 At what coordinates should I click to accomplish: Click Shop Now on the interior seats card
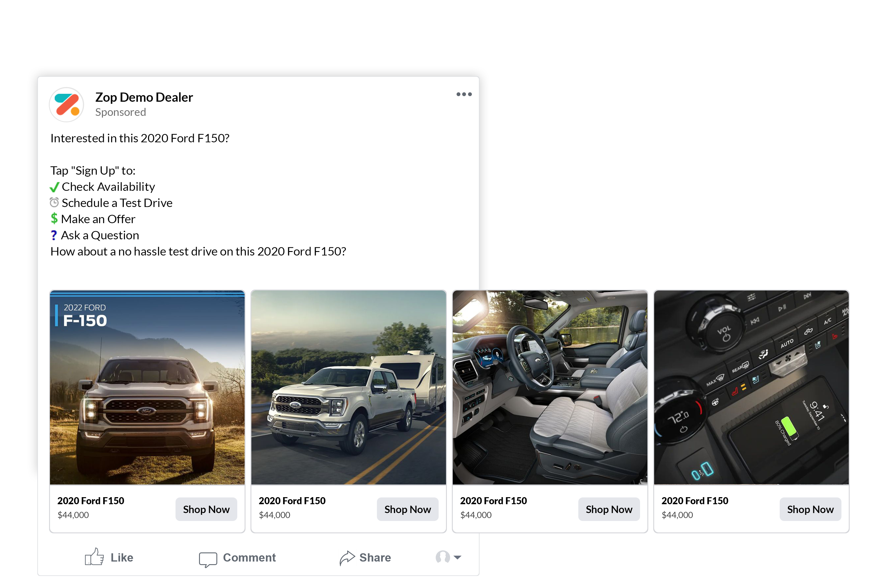(609, 509)
